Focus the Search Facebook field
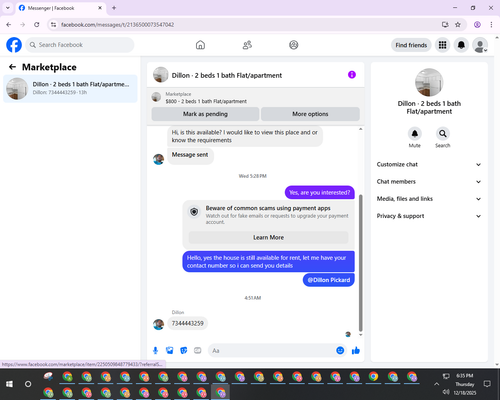Image resolution: width=500 pixels, height=400 pixels. tap(80, 45)
